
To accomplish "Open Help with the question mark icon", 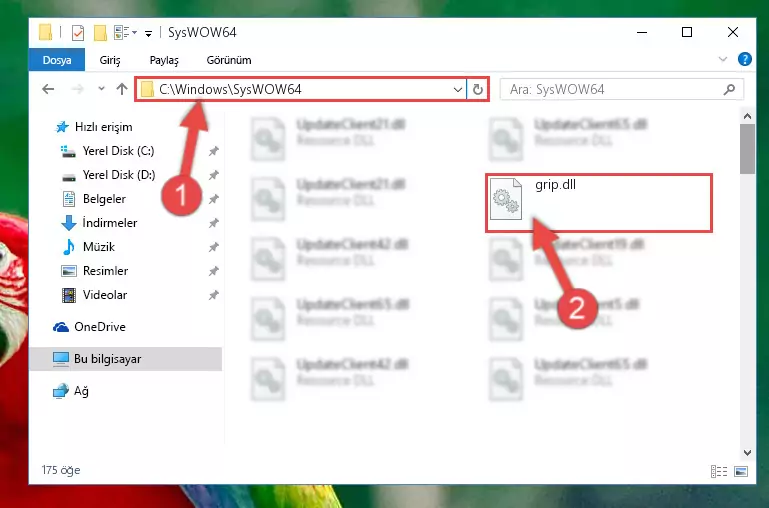I will click(x=744, y=59).
